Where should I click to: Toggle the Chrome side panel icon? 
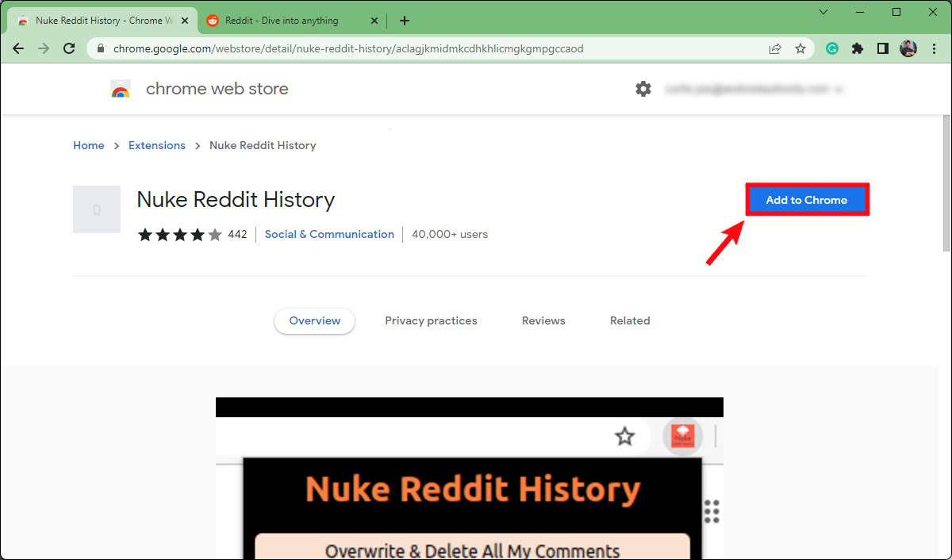tap(883, 48)
